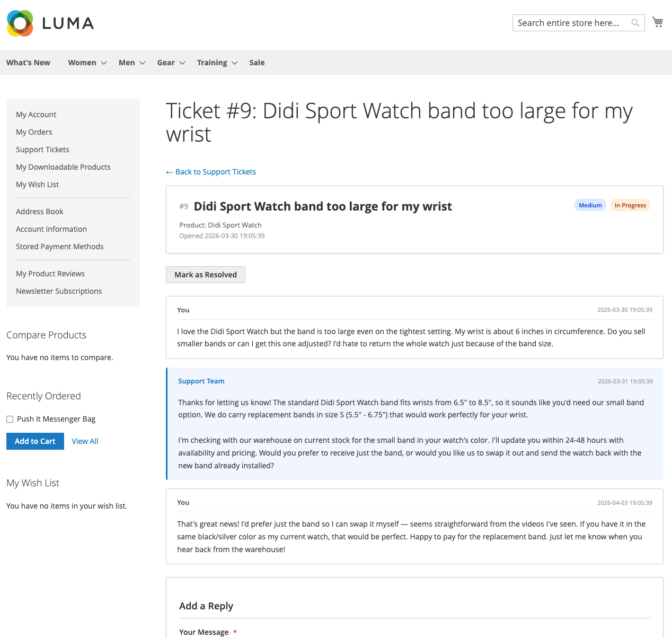Screen dimensions: 672x638
Task: Expand the Training menu chevron
Action: (235, 63)
